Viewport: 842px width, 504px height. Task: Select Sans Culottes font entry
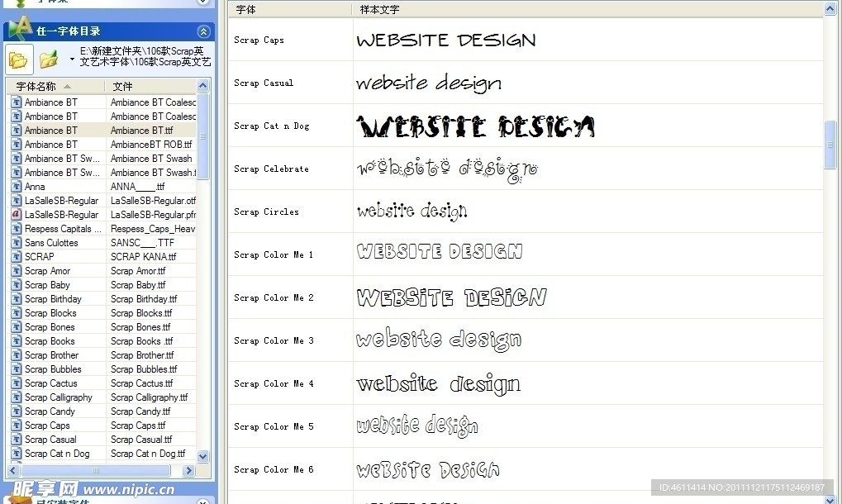pyautogui.click(x=102, y=243)
